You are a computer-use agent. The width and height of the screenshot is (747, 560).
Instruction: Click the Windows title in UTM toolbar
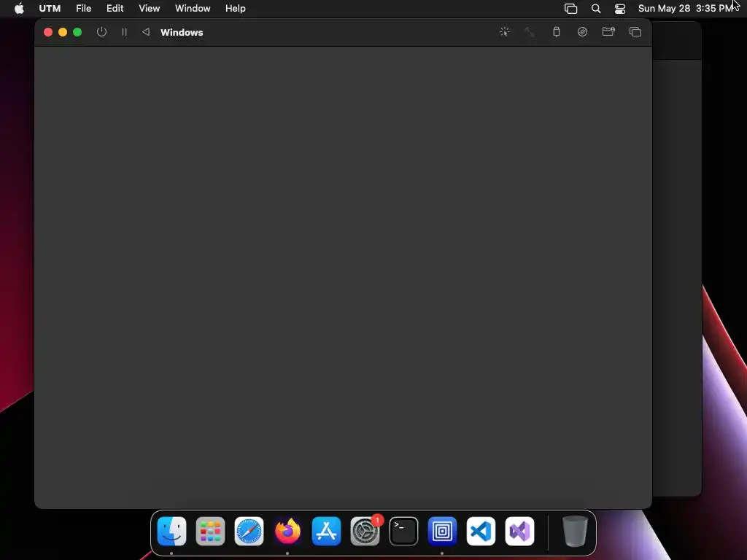coord(182,32)
